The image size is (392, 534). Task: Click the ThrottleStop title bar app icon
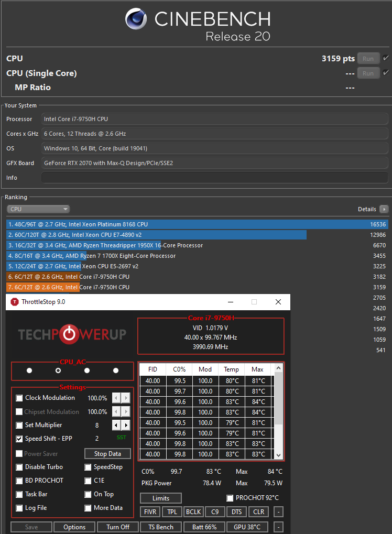tap(15, 302)
